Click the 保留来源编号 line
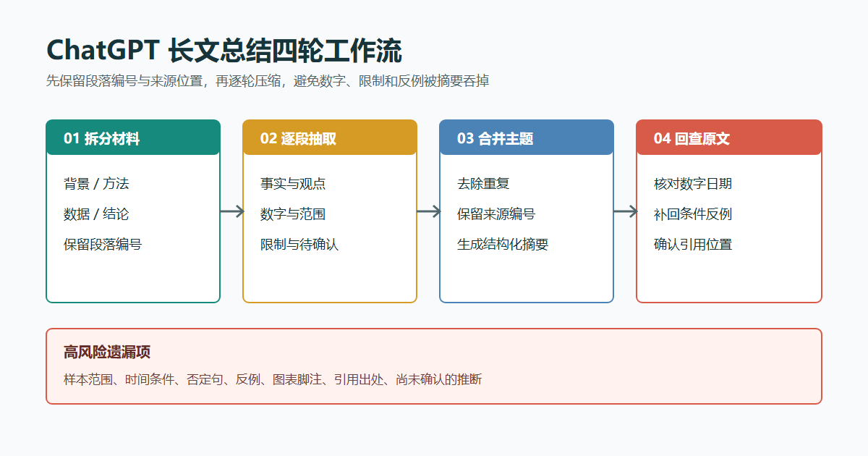 click(x=496, y=214)
